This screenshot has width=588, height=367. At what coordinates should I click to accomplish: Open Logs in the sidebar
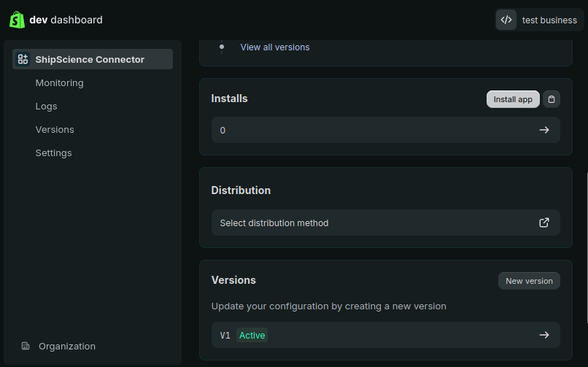(46, 107)
